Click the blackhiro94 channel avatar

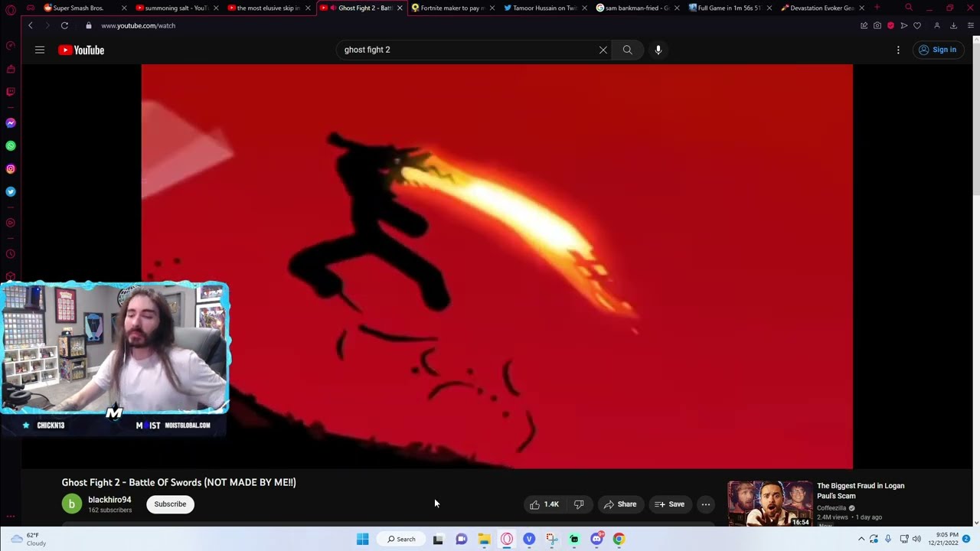pyautogui.click(x=71, y=504)
